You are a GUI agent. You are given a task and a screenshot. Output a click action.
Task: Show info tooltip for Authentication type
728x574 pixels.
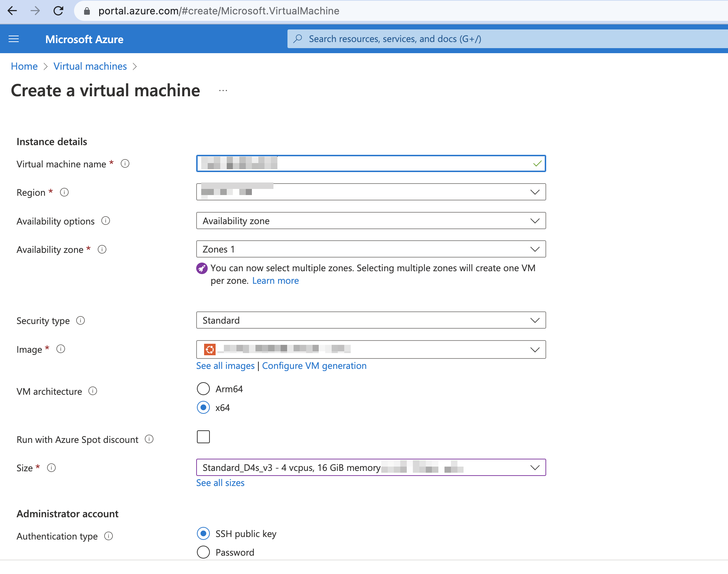109,536
